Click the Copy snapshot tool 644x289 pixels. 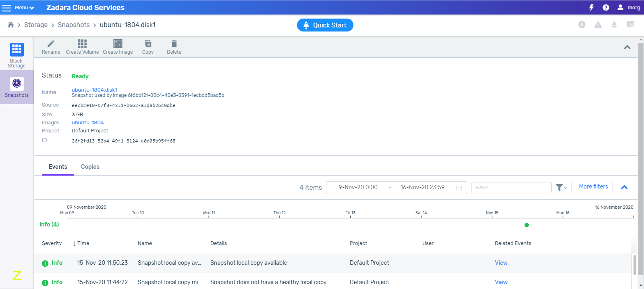(148, 47)
